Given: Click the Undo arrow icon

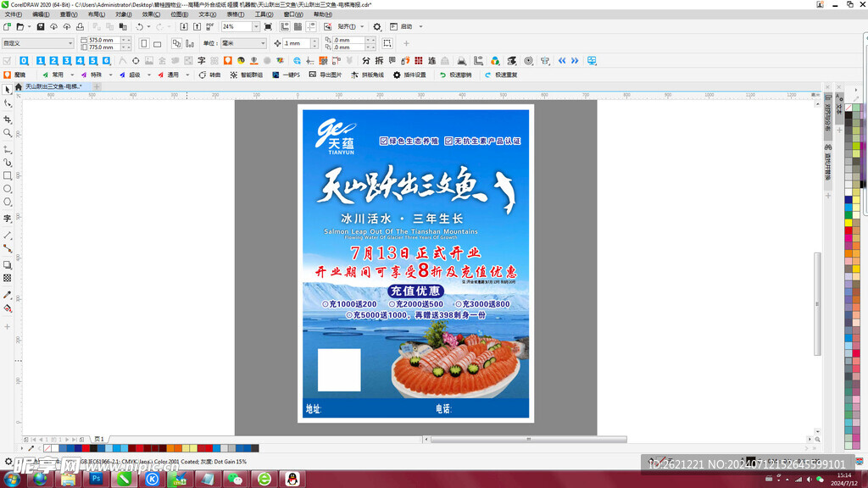Looking at the screenshot, I should pos(140,26).
